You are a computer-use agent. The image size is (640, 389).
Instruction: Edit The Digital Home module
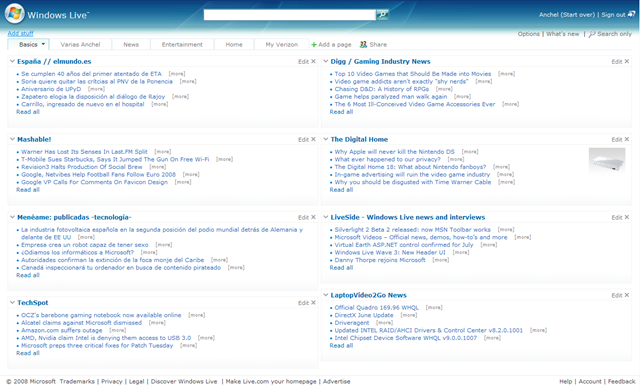pyautogui.click(x=617, y=140)
